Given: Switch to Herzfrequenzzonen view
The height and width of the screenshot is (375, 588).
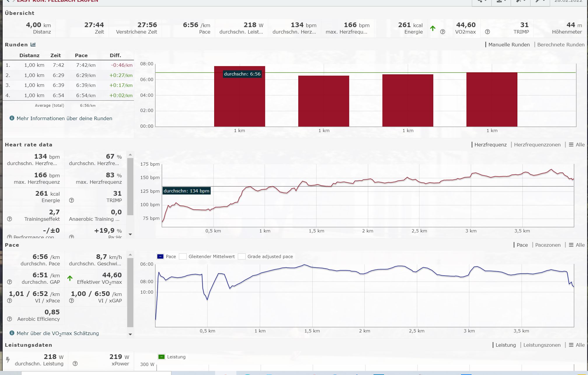Looking at the screenshot, I should 537,145.
